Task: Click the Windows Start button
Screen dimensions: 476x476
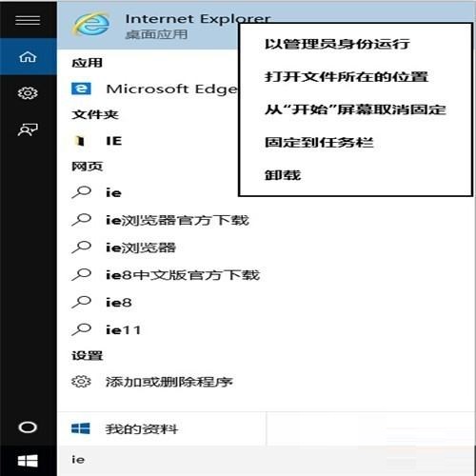Action: (x=28, y=461)
